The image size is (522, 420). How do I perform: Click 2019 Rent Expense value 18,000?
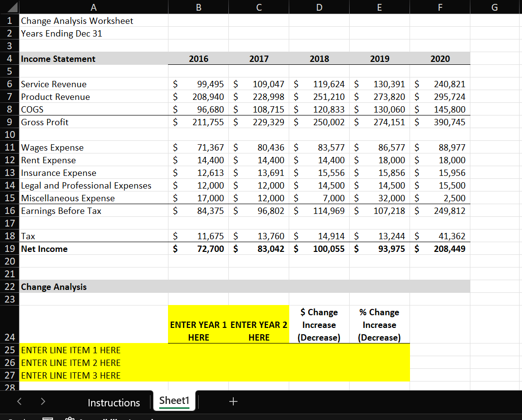point(379,160)
